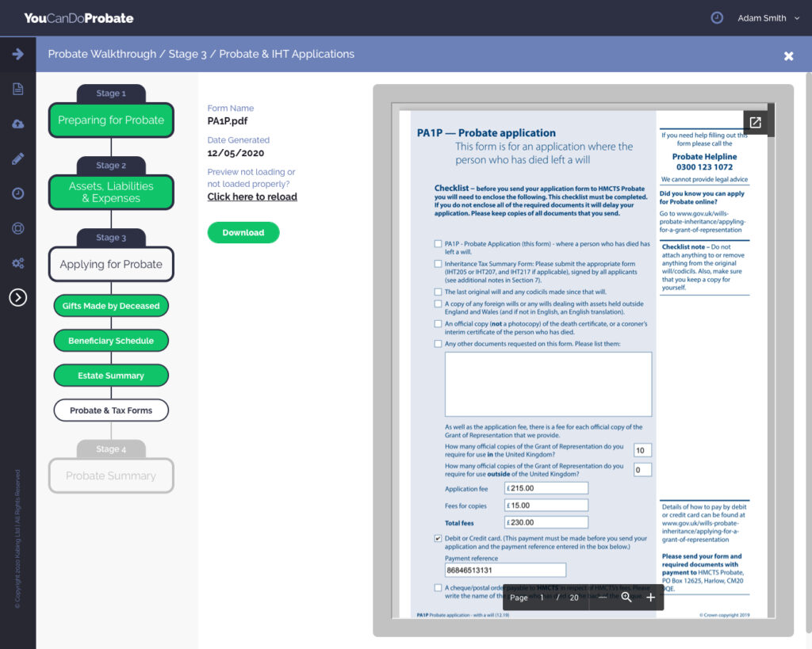Uncheck the Debit or Credit card checkbox
Image resolution: width=812 pixels, height=649 pixels.
(438, 539)
